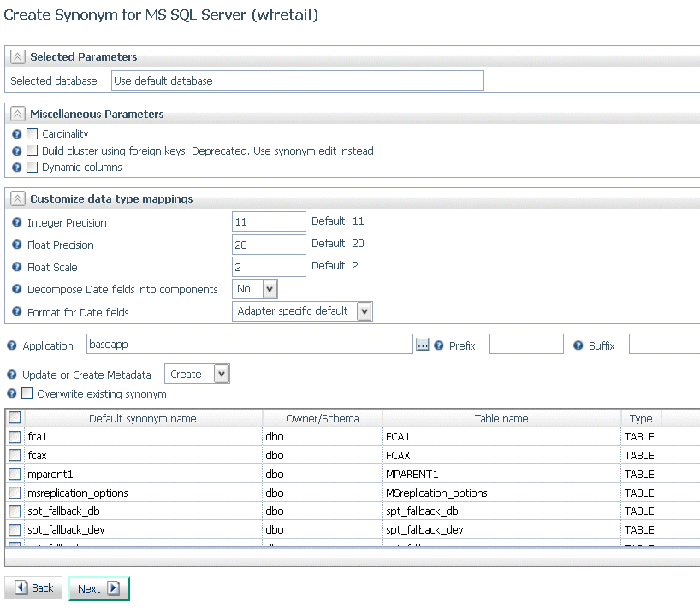Enable Dynamic columns checkbox

pyautogui.click(x=33, y=167)
